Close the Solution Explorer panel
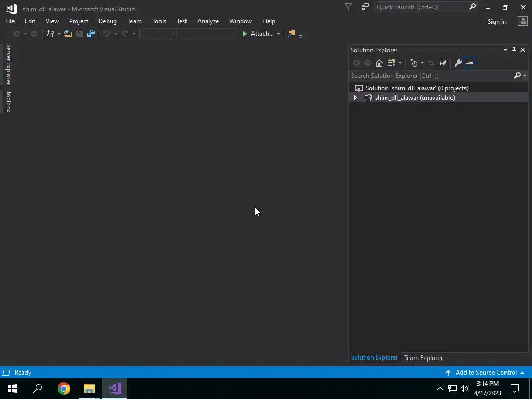Screen dimensions: 532x399 pyautogui.click(x=523, y=50)
